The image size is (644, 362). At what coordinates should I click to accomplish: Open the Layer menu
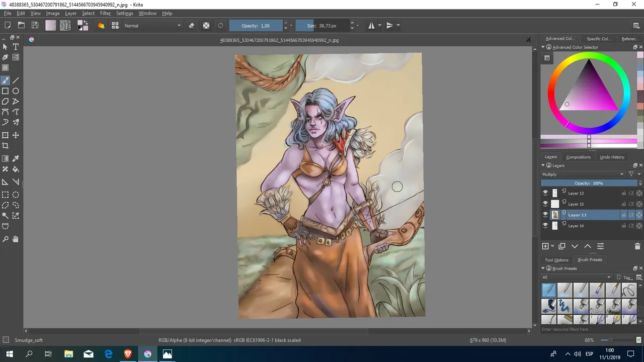point(70,13)
